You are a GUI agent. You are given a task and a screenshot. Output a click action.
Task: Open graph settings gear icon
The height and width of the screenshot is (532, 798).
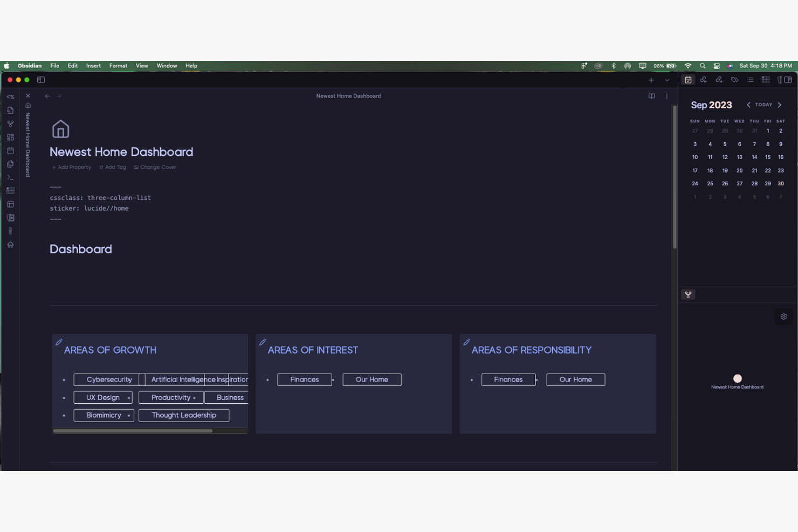pos(783,316)
